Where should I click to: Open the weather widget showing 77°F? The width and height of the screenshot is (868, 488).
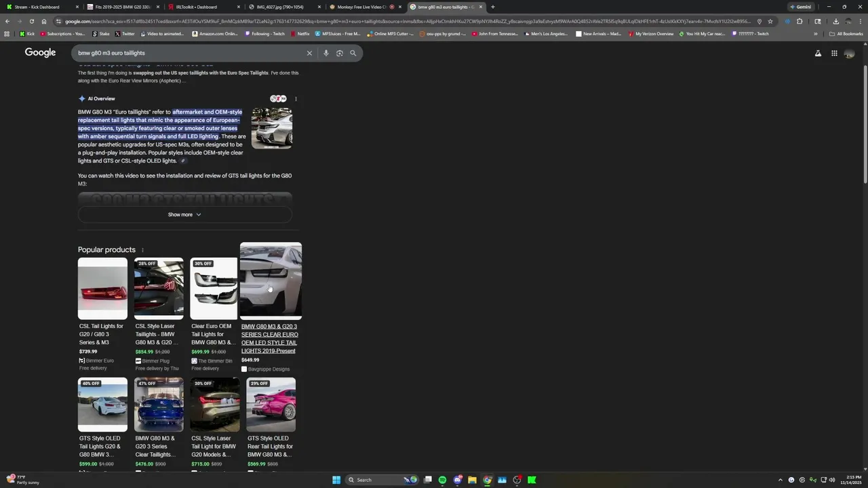(22, 480)
